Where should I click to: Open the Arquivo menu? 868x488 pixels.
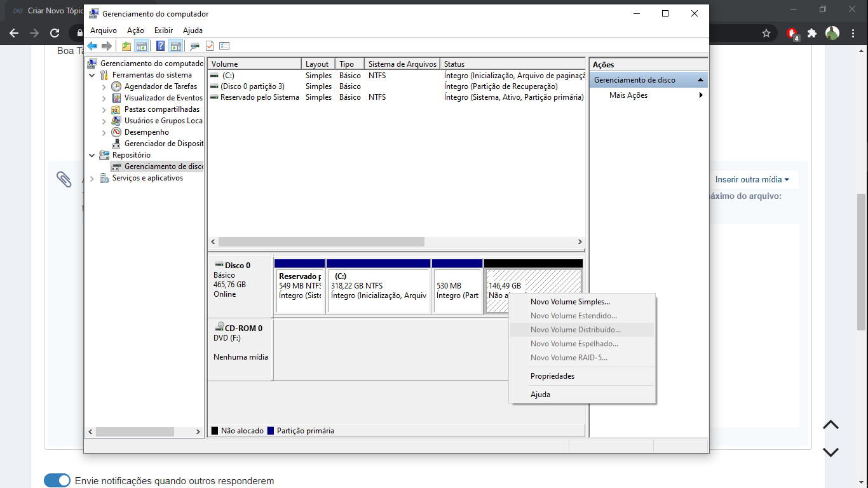tap(104, 30)
